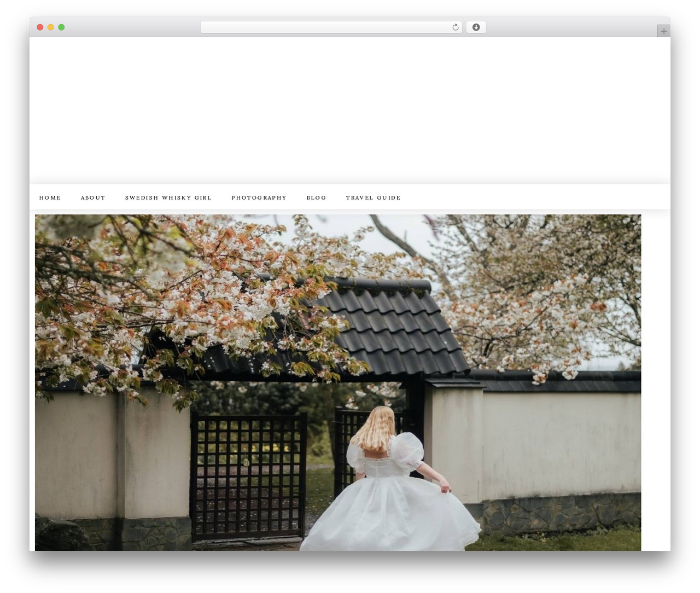Open the Blog menu item
This screenshot has height=593, width=700.
[x=316, y=197]
